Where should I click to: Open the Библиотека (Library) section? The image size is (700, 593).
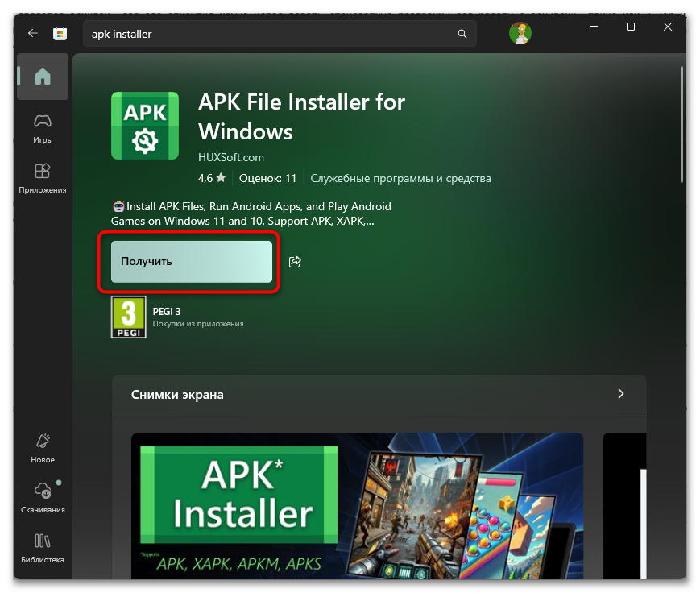tap(43, 547)
